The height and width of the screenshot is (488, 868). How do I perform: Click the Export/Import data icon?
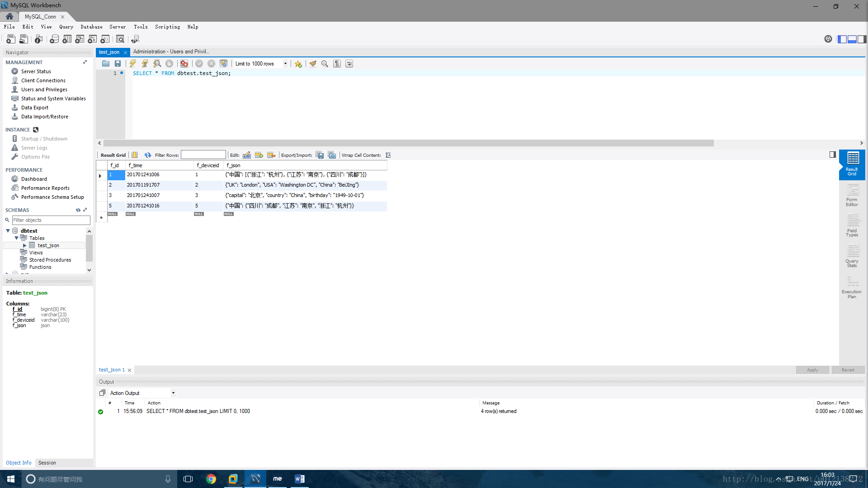click(320, 155)
